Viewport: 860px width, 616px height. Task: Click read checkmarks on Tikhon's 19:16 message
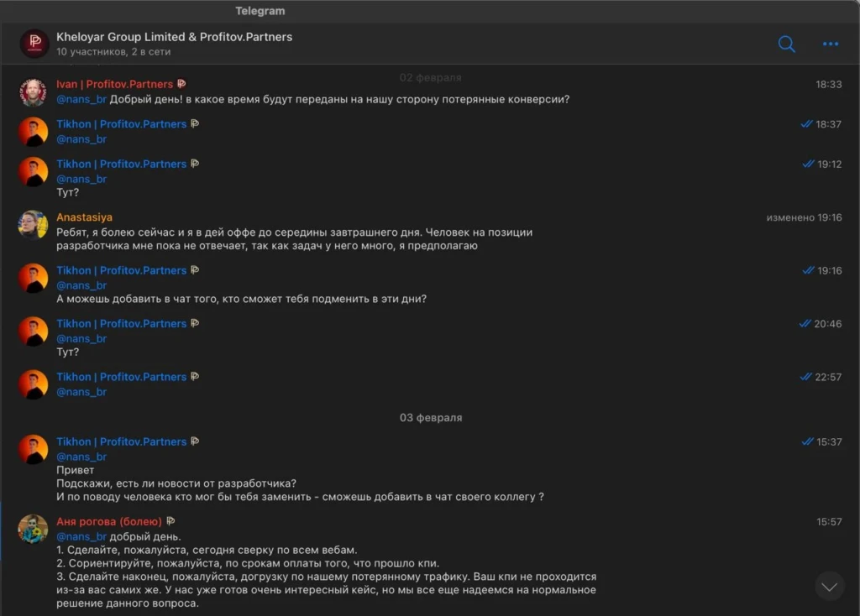807,270
